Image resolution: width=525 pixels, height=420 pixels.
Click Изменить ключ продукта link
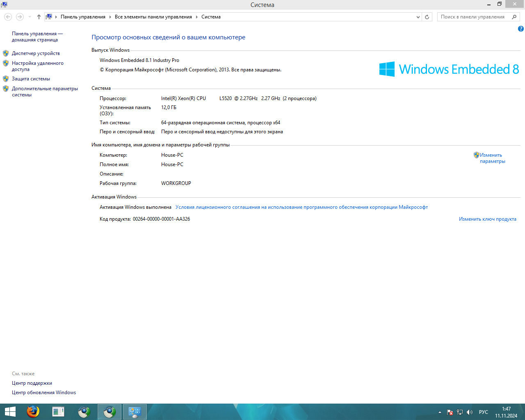(487, 219)
